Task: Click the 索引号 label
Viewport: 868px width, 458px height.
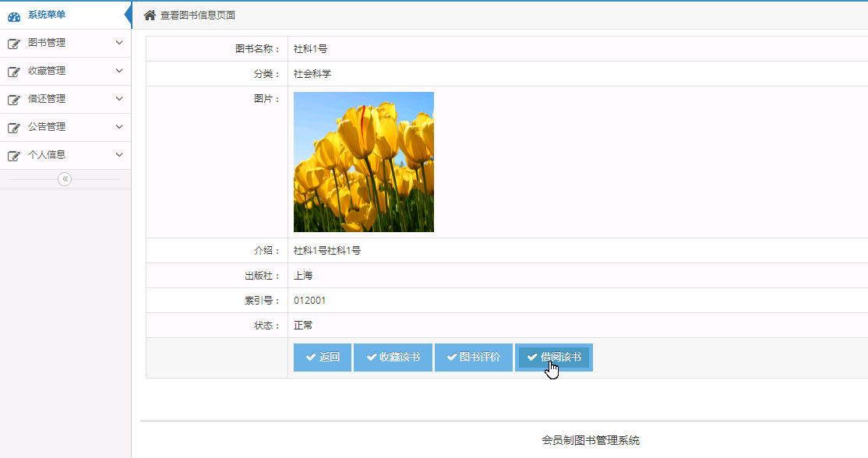Action: tap(263, 301)
